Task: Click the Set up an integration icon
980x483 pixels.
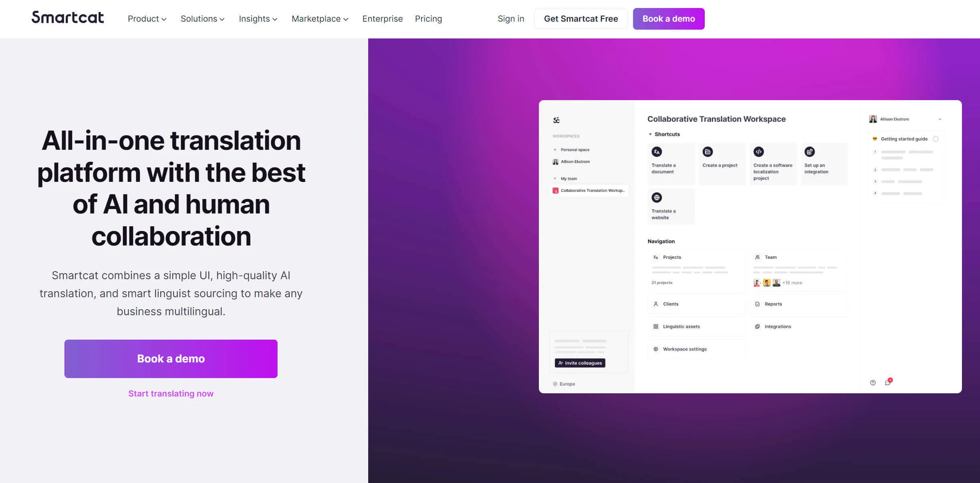Action: (809, 152)
